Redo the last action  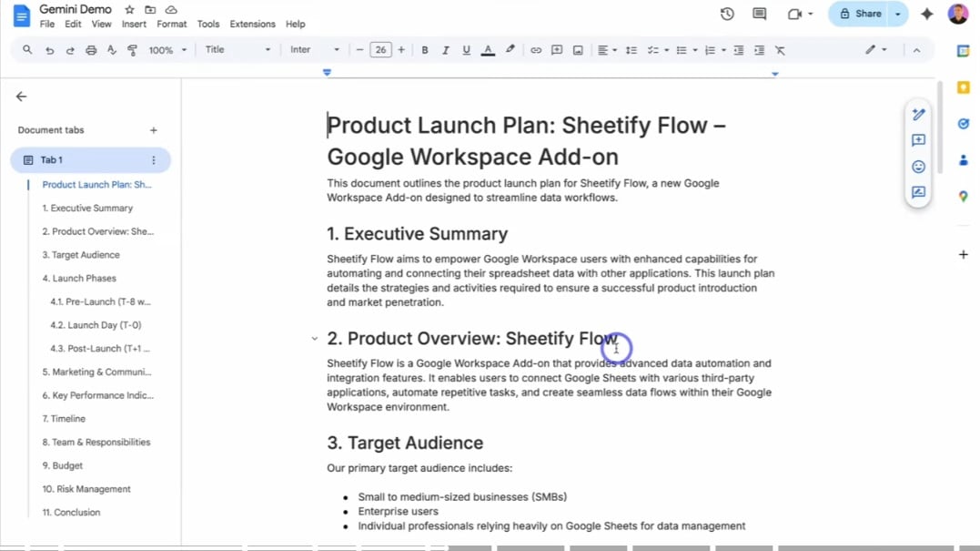[70, 50]
